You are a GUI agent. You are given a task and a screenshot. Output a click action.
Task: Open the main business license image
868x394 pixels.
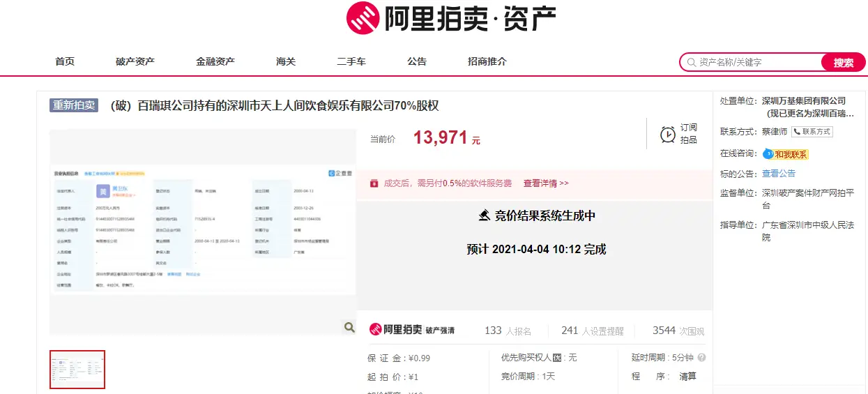(203, 232)
